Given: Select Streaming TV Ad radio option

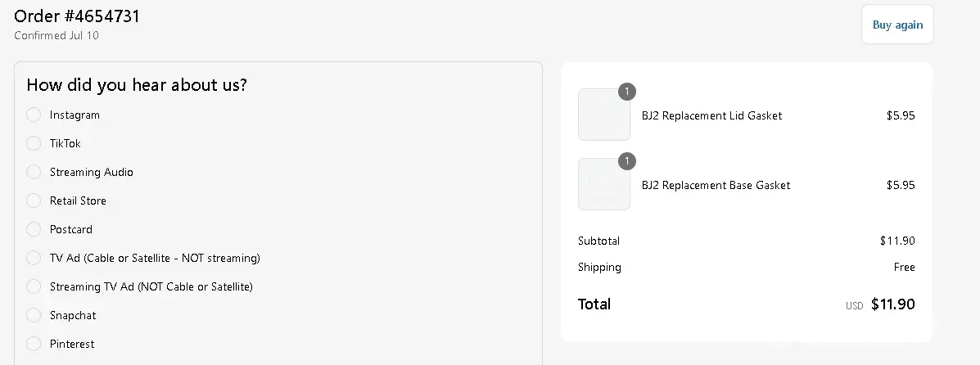Looking at the screenshot, I should (x=34, y=286).
